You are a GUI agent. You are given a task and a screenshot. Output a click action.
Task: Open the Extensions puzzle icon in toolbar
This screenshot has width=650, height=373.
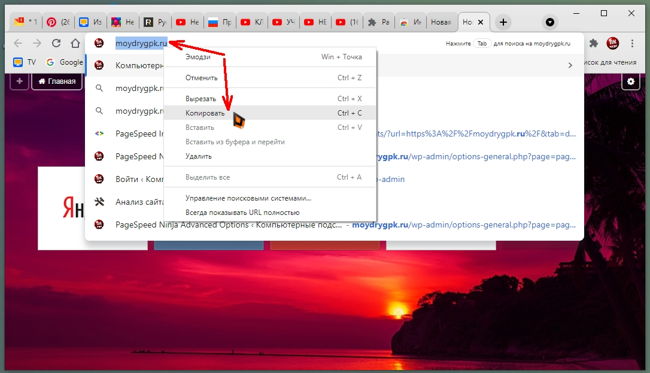point(594,43)
